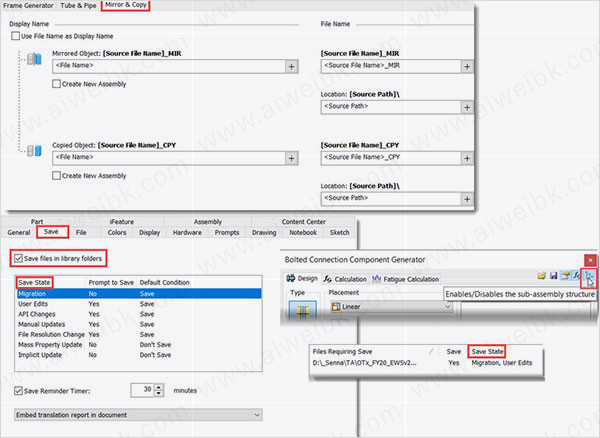Click the Mirrored Object <File Name> field
600x438 pixels.
point(169,67)
